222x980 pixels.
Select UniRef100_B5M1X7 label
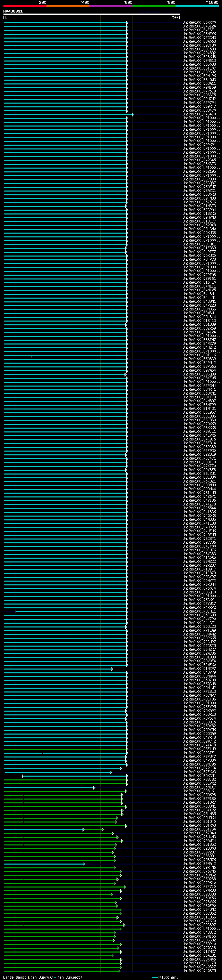(x=199, y=787)
